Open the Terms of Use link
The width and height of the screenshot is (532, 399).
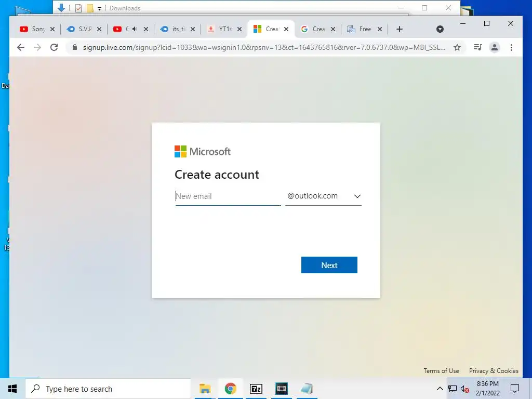pos(441,371)
